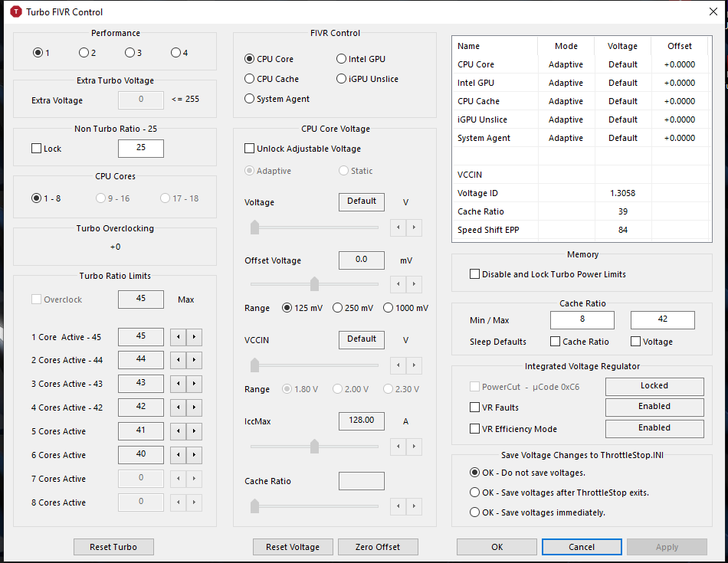
Task: Click the Cache Ratio slider right arrow
Action: [x=414, y=506]
